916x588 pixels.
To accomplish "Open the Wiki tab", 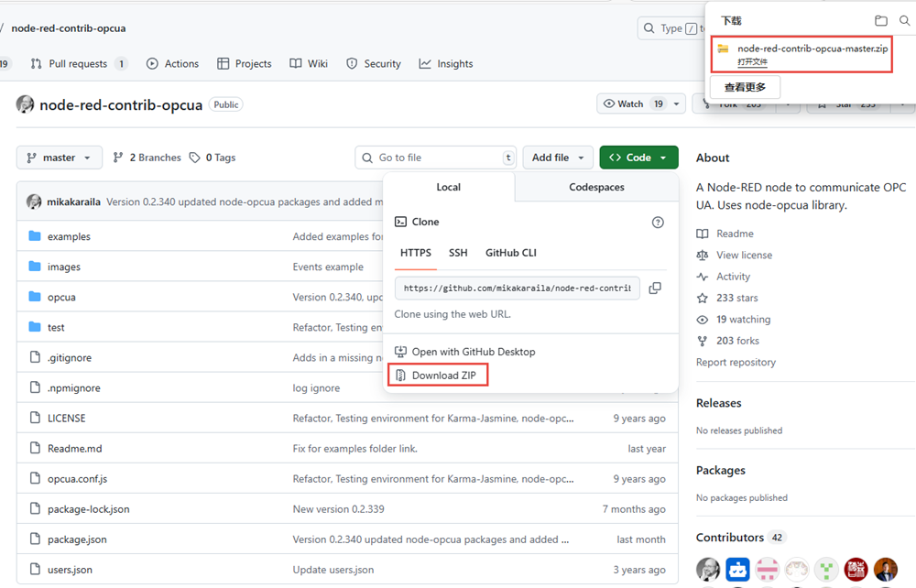I will (x=309, y=63).
